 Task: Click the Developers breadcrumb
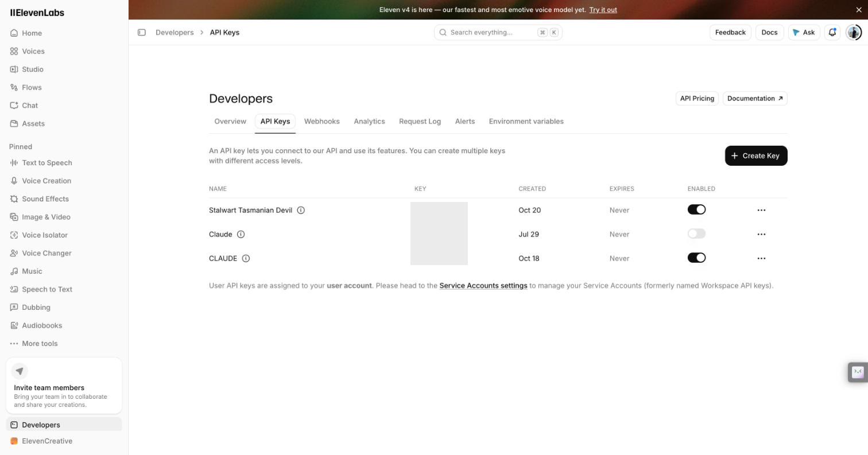[175, 33]
